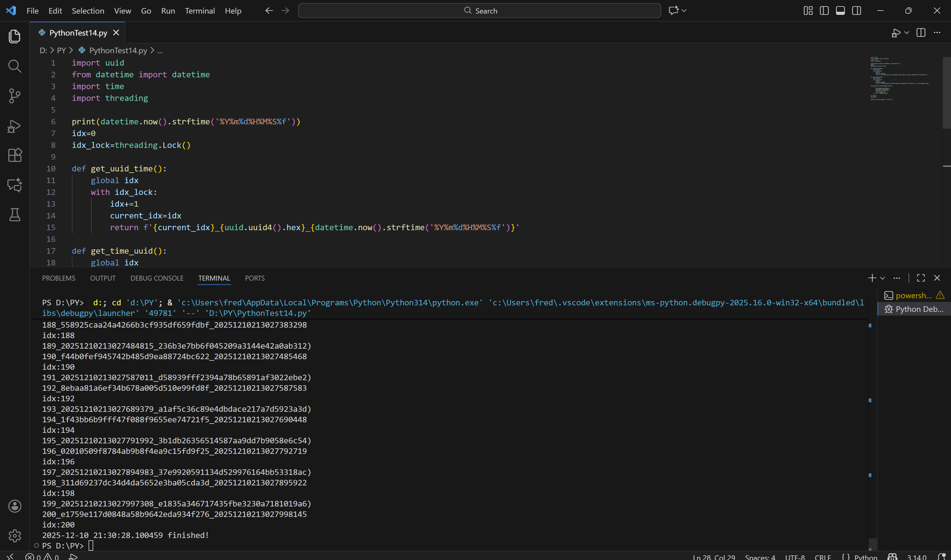Click the CRLF line ending indicator
This screenshot has height=560, width=951.
point(822,557)
